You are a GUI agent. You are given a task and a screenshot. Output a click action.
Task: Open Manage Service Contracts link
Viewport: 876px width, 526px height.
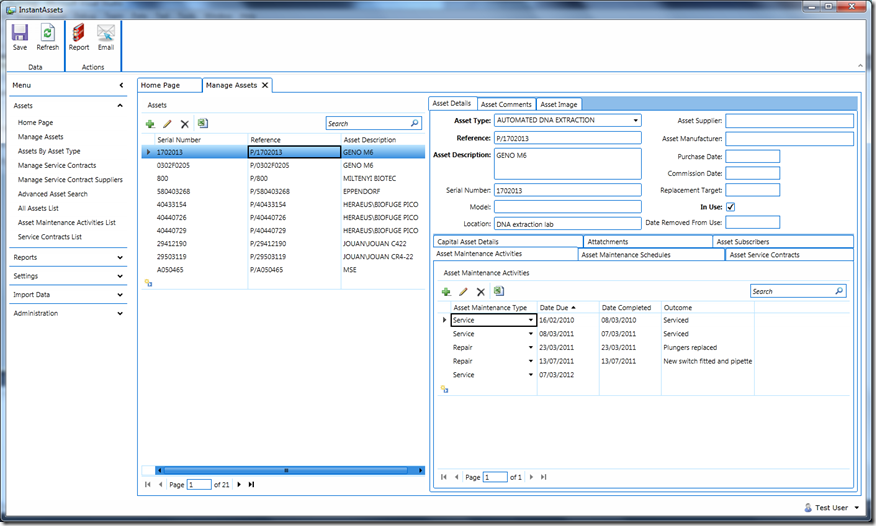click(57, 165)
